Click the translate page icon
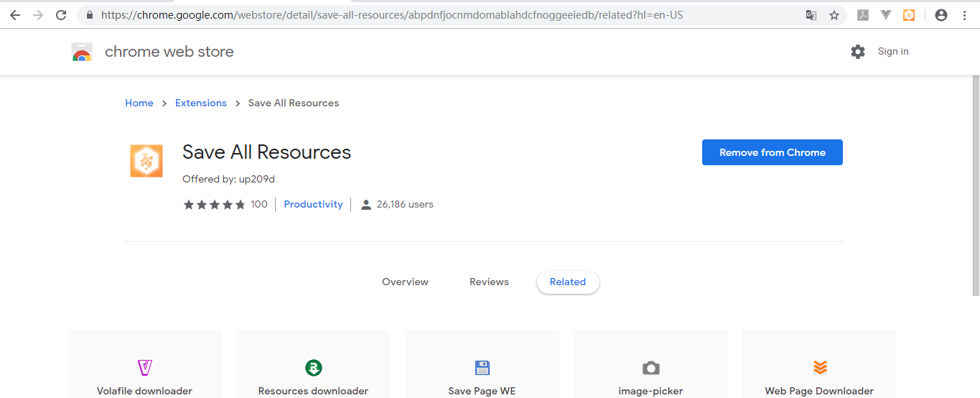Image resolution: width=980 pixels, height=398 pixels. [x=811, y=15]
